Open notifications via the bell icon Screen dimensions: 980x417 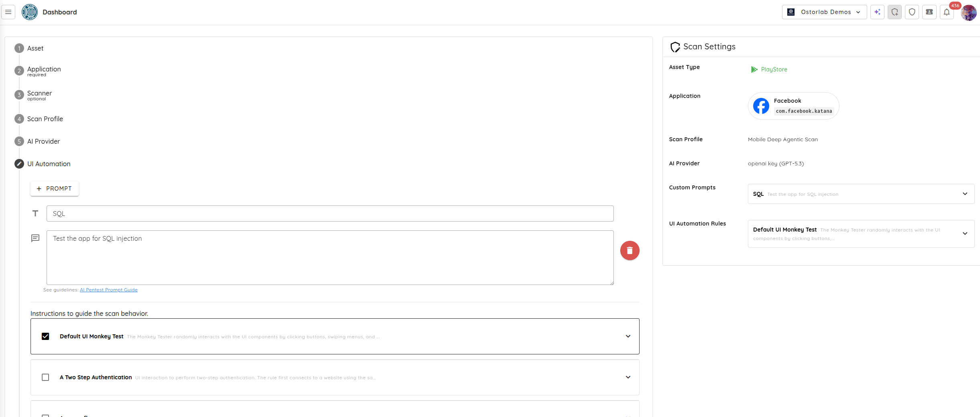[x=946, y=12]
